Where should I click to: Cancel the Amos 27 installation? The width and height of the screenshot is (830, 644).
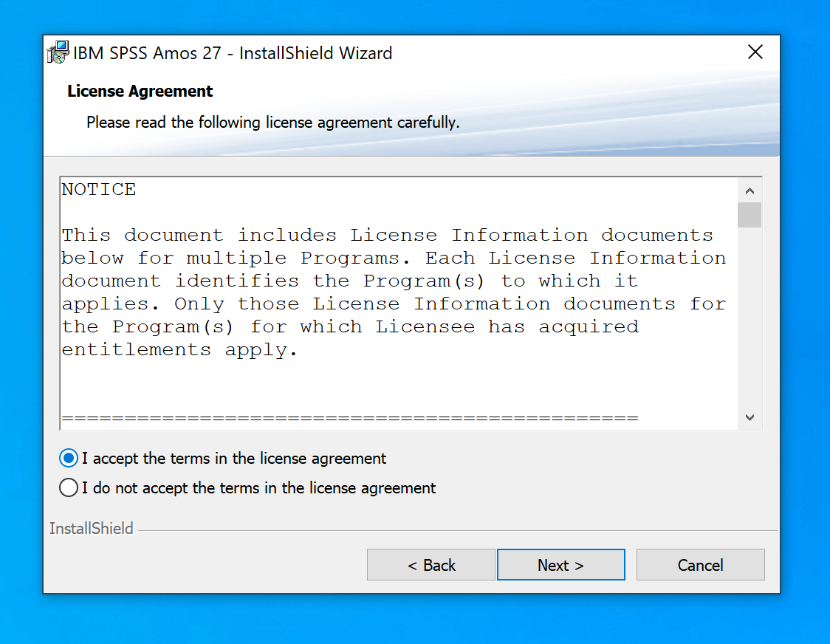700,565
